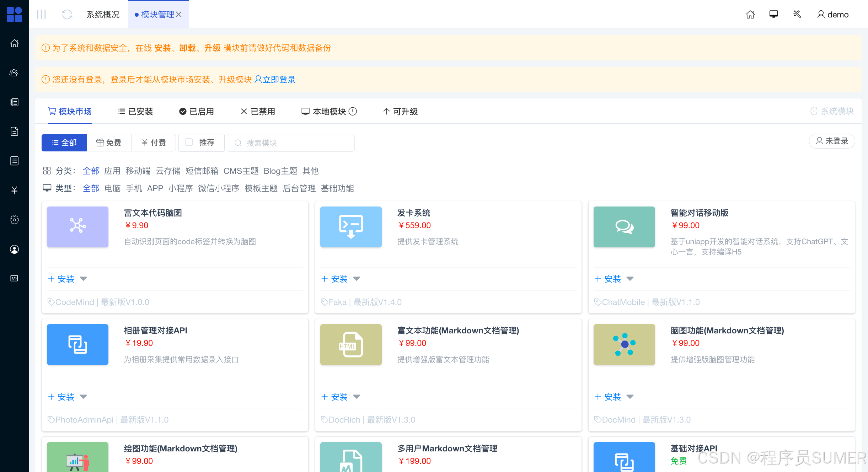Select the 全部 price filter button

point(64,143)
